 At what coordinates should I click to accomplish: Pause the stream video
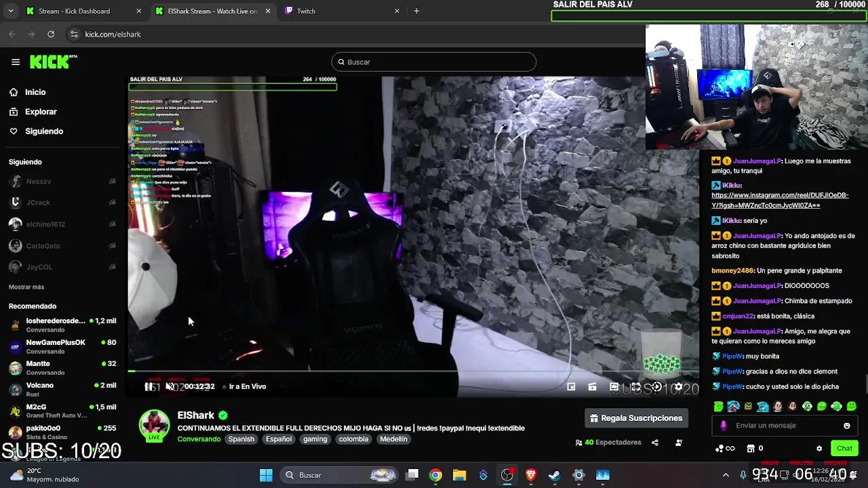coord(149,386)
